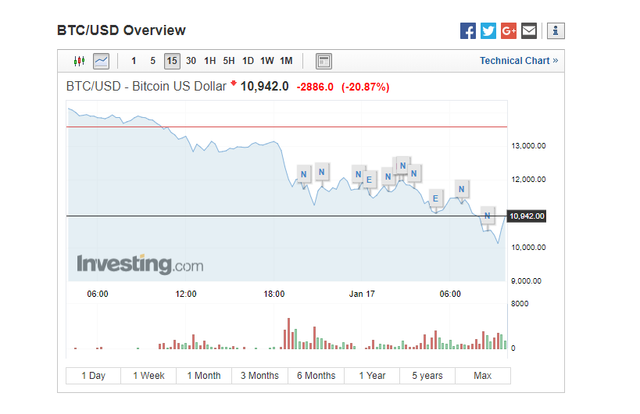Select the 5 years range tab
This screenshot has width=640, height=414.
427,376
